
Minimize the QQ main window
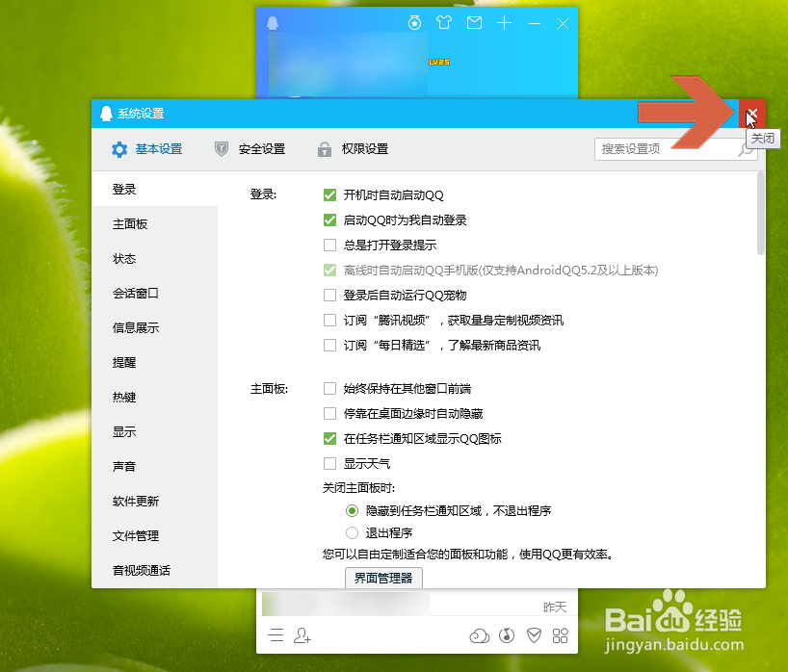(x=535, y=23)
